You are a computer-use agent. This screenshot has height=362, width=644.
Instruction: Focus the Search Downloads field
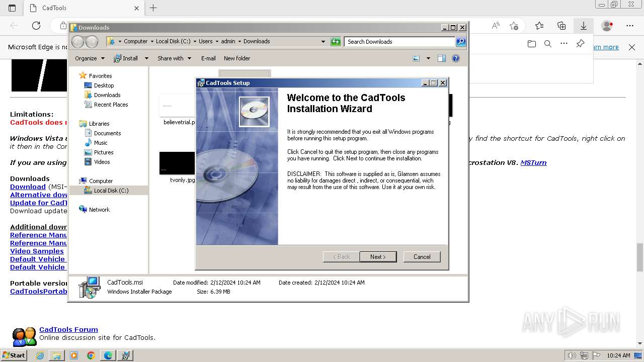tap(400, 42)
